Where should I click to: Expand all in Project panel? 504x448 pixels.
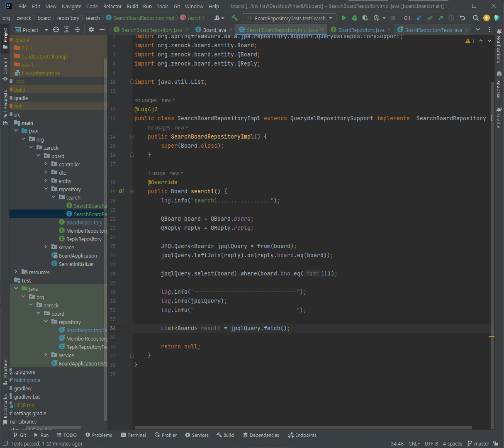tap(67, 30)
